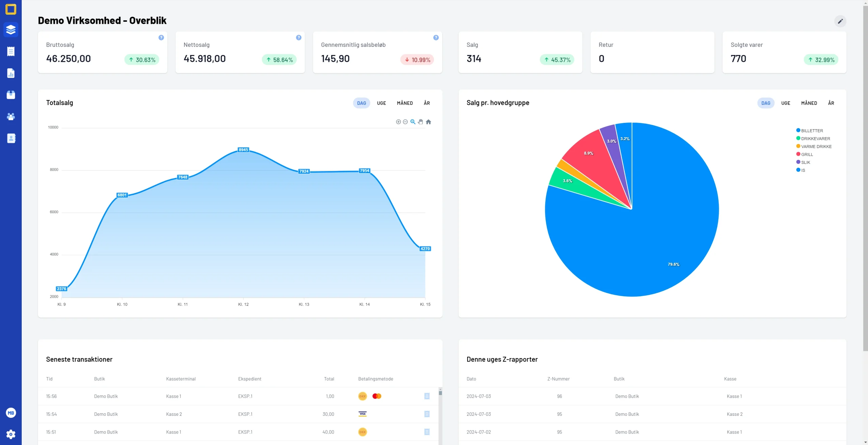Toggle DRIKKEVARER legend entry

813,138
